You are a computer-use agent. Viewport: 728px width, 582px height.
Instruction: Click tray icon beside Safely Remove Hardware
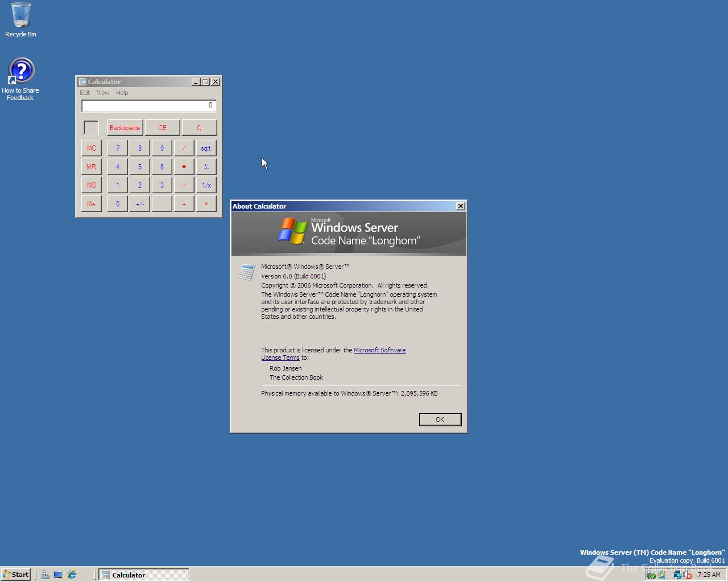click(661, 575)
